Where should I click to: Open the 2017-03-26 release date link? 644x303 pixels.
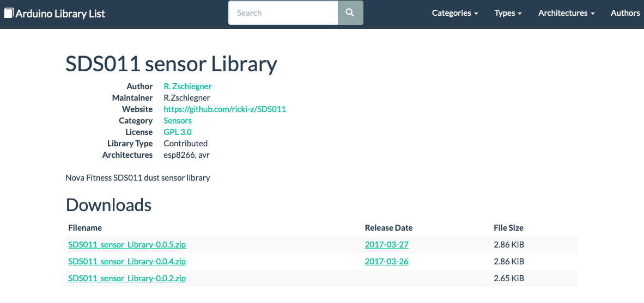point(386,262)
